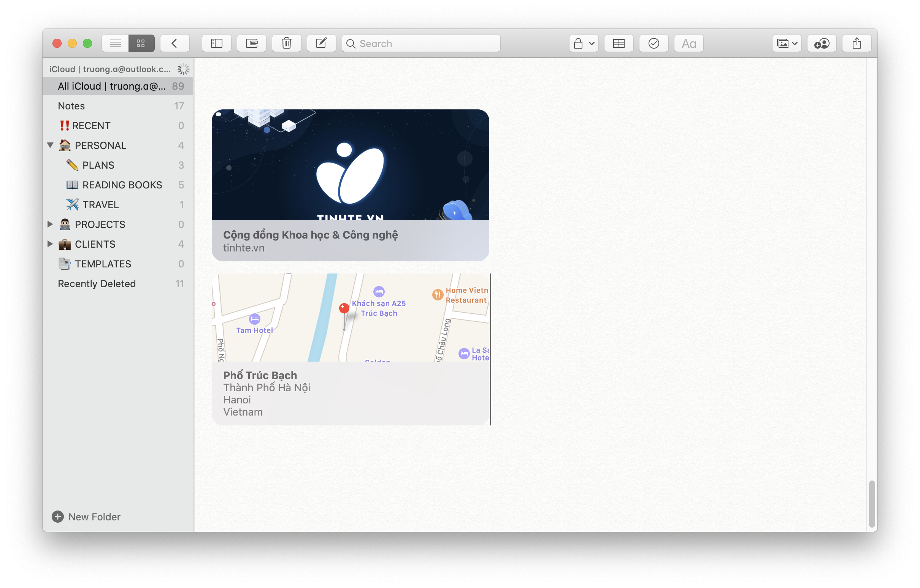Screen dimensions: 920x588
Task: Open the share menu
Action: click(857, 43)
